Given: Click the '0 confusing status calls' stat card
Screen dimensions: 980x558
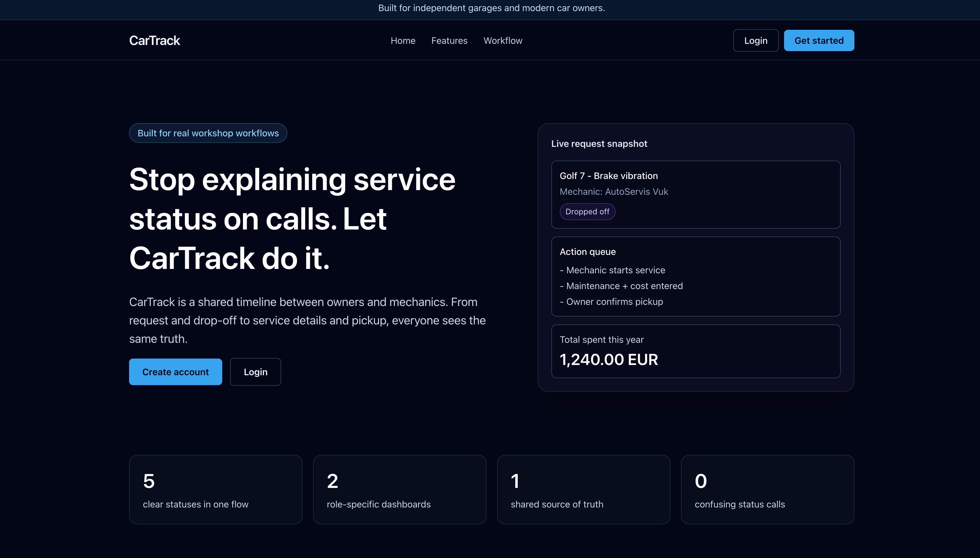Looking at the screenshot, I should coord(767,489).
